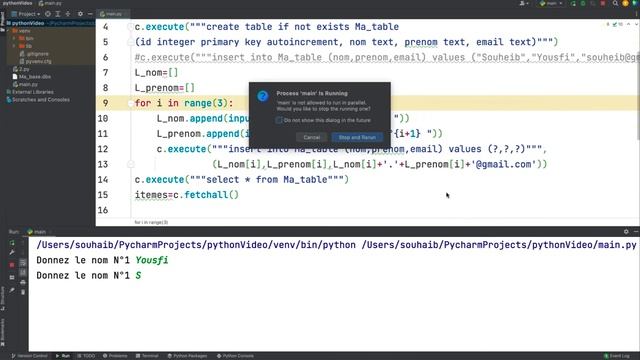Click main.py path link in console output
Viewport: 640px width, 360px height.
point(499,245)
